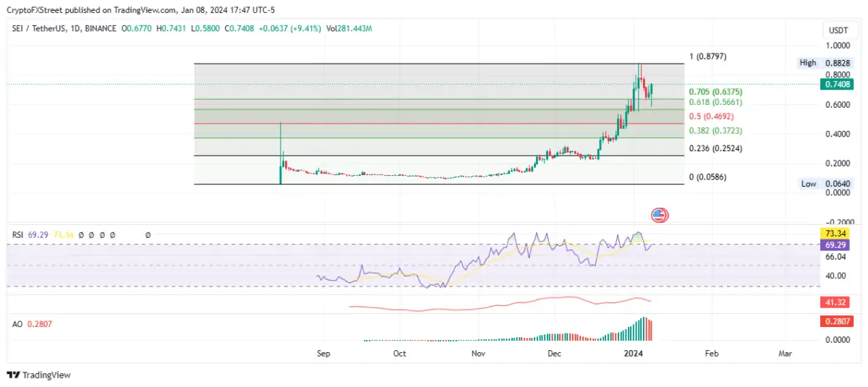Click the RSI indicator label
Image resolution: width=868 pixels, height=387 pixels.
tap(17, 235)
